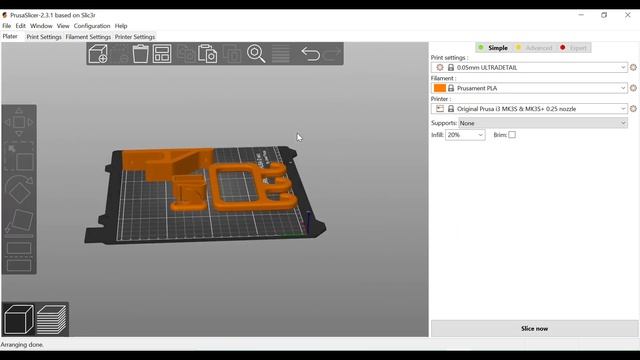Viewport: 640px width, 360px height.
Task: Select the Place on face tool
Action: [19, 221]
